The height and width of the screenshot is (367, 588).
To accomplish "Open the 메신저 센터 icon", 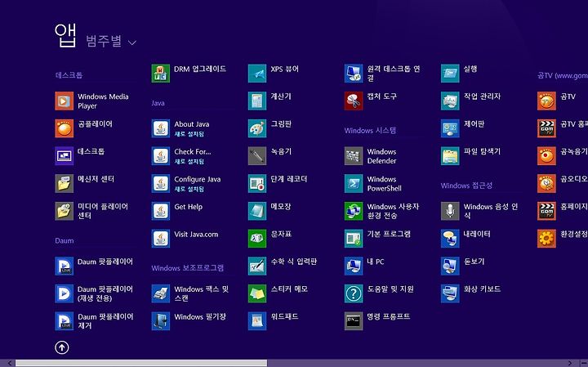I will click(x=65, y=183).
